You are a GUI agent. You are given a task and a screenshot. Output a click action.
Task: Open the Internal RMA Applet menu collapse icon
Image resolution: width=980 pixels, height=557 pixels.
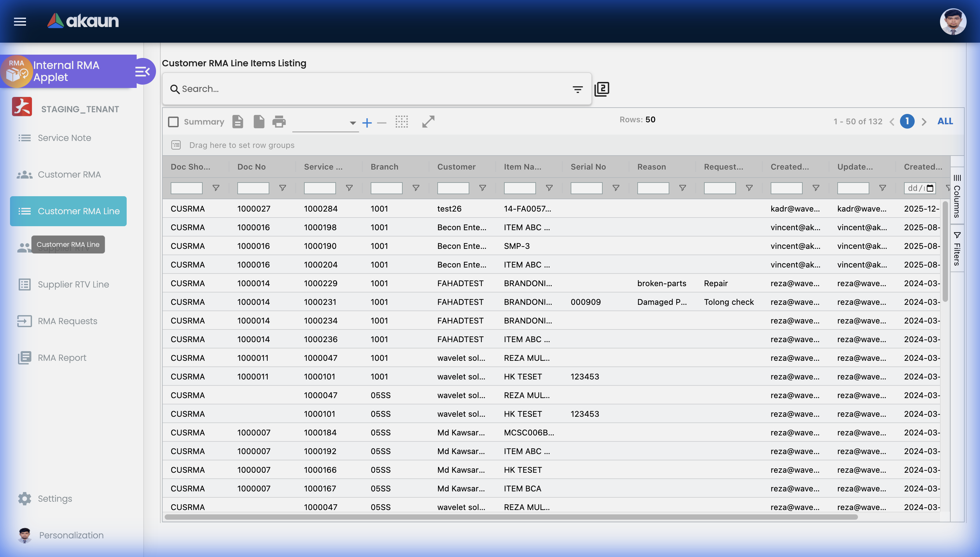143,71
